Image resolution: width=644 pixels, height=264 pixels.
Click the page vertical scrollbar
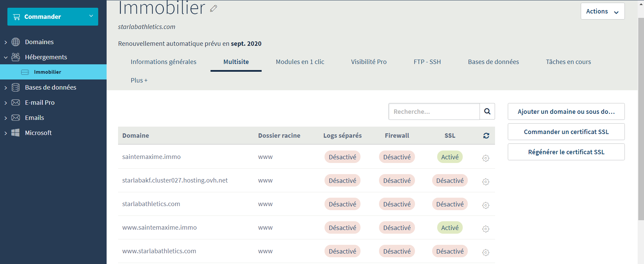(641, 118)
